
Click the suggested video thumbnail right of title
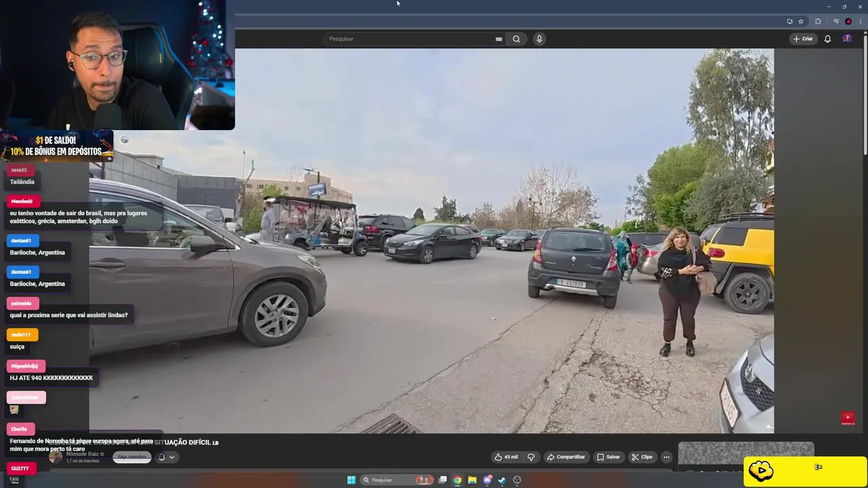[746, 455]
